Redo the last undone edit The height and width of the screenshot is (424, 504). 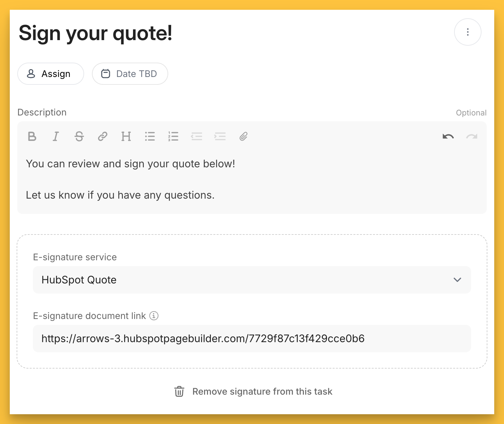(472, 136)
